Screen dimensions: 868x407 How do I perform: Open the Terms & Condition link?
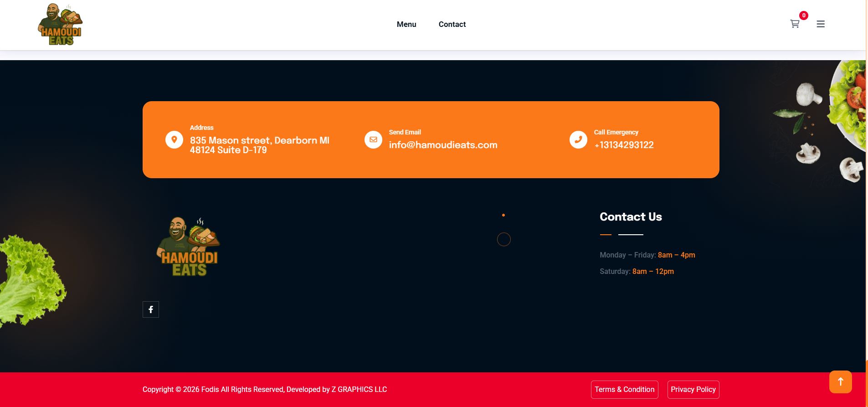(x=624, y=389)
